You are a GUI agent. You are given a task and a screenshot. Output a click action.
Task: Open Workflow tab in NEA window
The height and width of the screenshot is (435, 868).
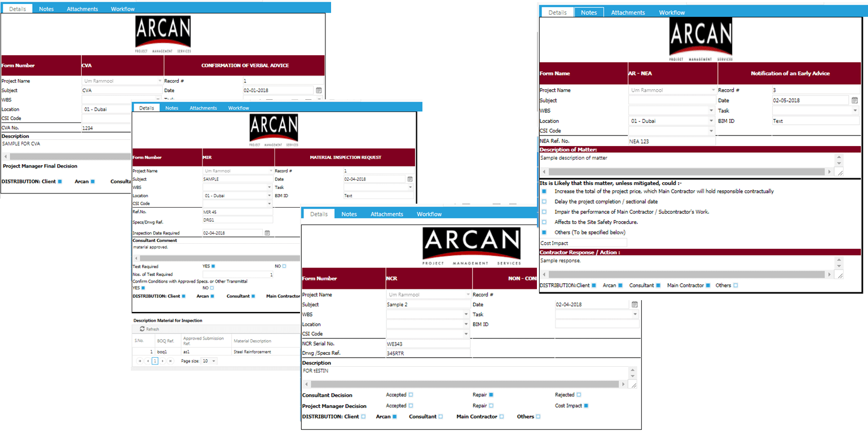coord(672,12)
